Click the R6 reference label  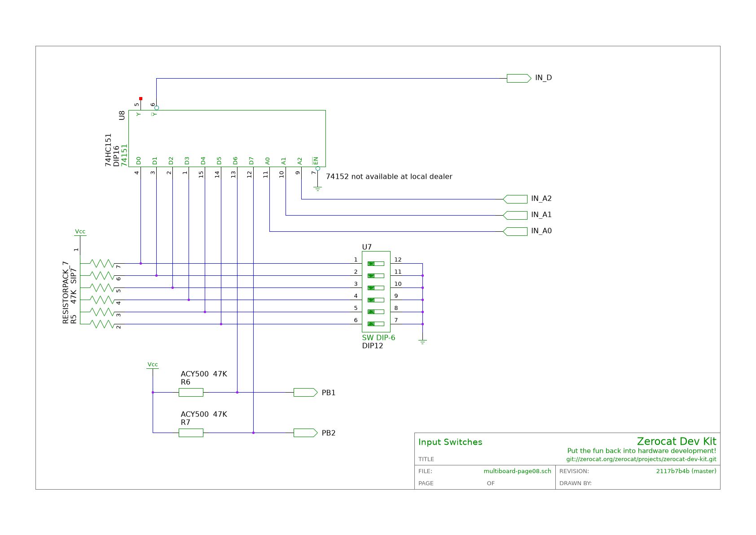[x=185, y=382]
